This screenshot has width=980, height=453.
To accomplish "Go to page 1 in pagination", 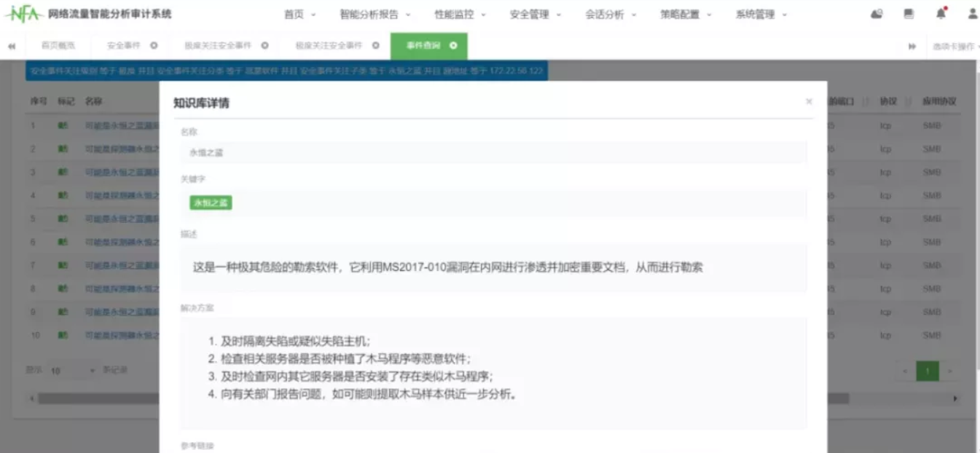I will (928, 371).
